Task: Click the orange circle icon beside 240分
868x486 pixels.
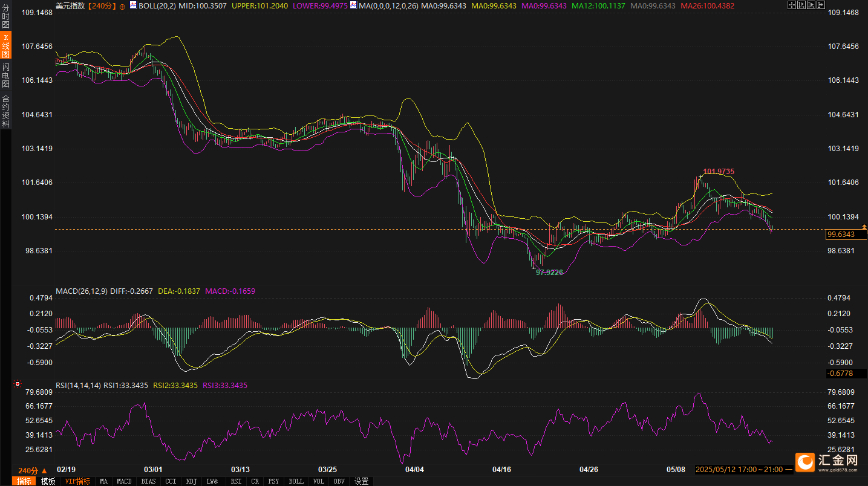Action: click(x=122, y=5)
